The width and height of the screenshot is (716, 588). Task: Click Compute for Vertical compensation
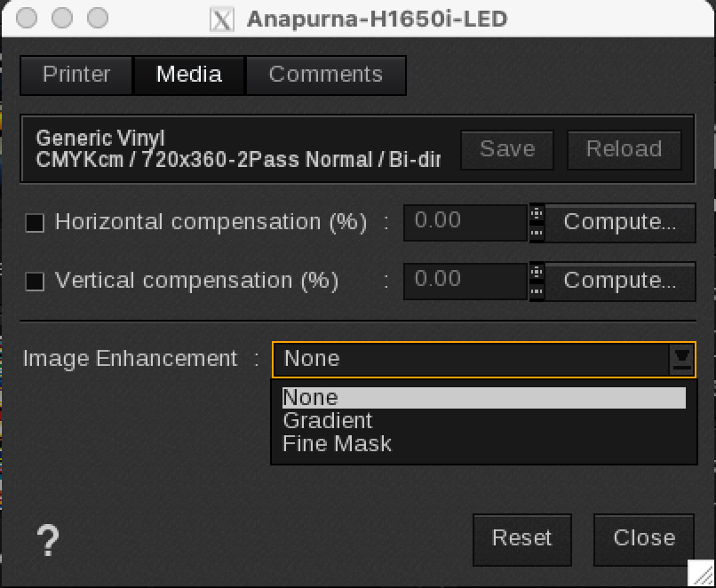[620, 281]
